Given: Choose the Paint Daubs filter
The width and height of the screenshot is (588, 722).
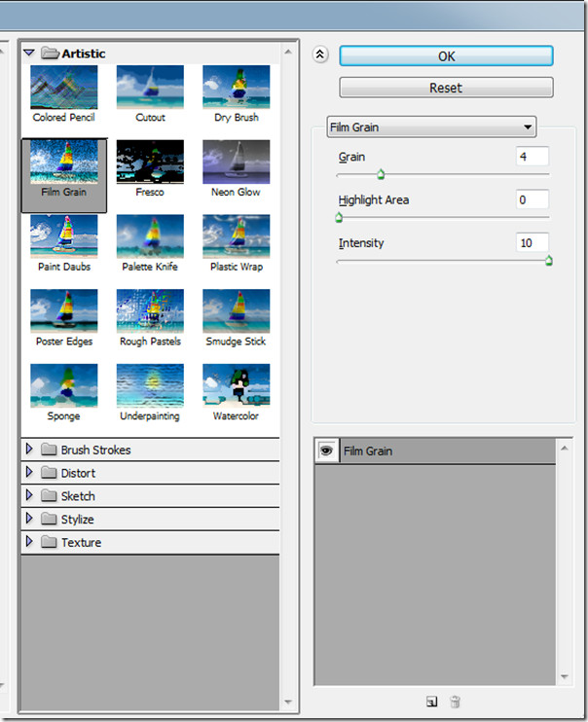Looking at the screenshot, I should coord(63,236).
